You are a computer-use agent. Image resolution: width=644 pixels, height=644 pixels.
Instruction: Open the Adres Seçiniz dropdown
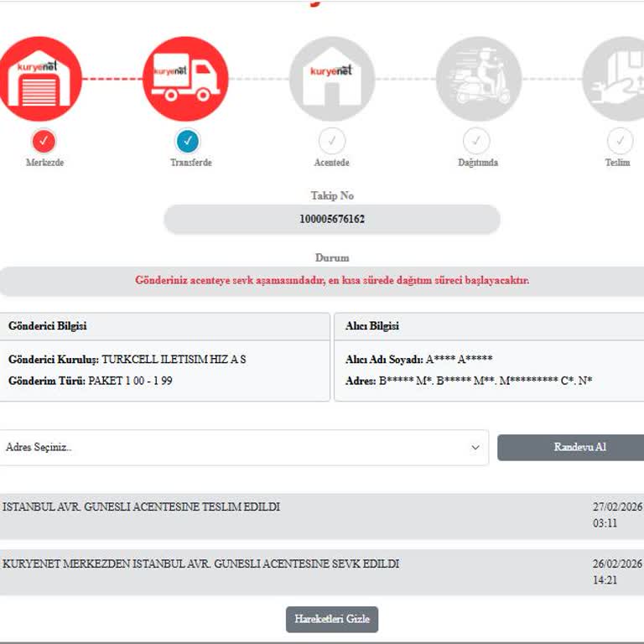[244, 447]
